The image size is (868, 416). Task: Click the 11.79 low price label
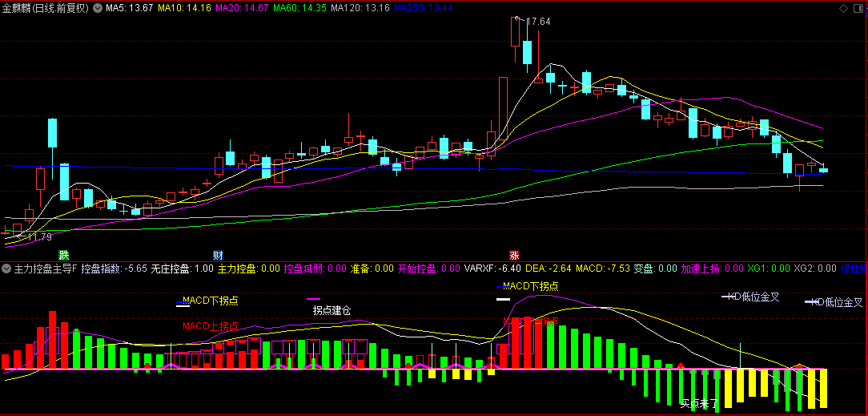(x=39, y=237)
